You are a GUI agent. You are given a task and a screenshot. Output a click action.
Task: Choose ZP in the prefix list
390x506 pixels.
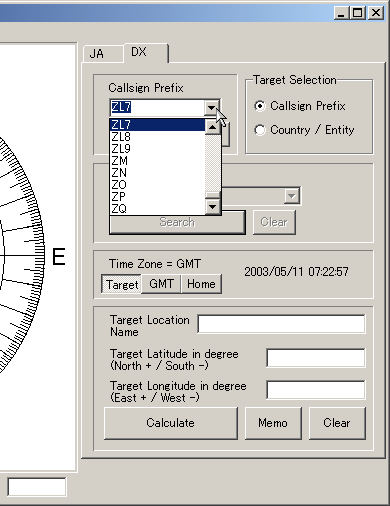tap(158, 197)
